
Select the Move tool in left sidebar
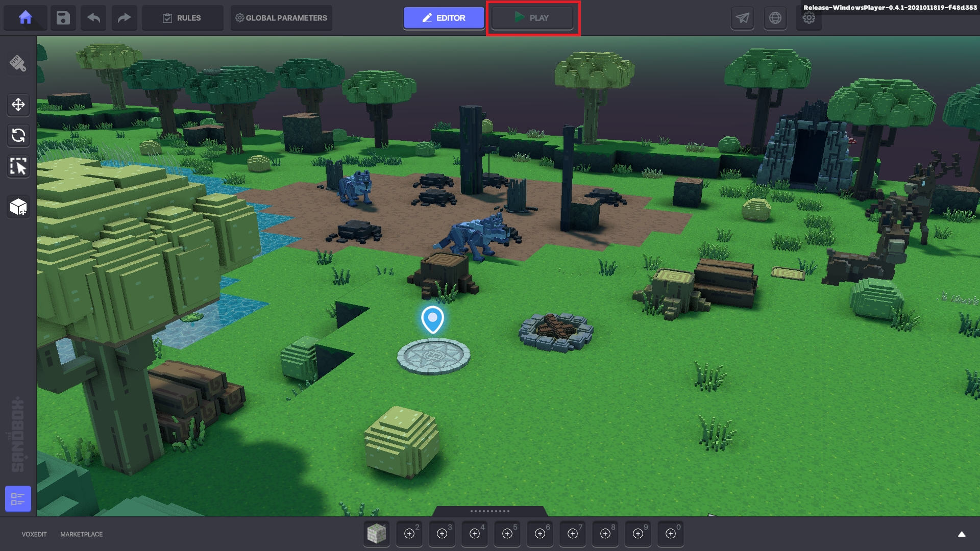(18, 105)
